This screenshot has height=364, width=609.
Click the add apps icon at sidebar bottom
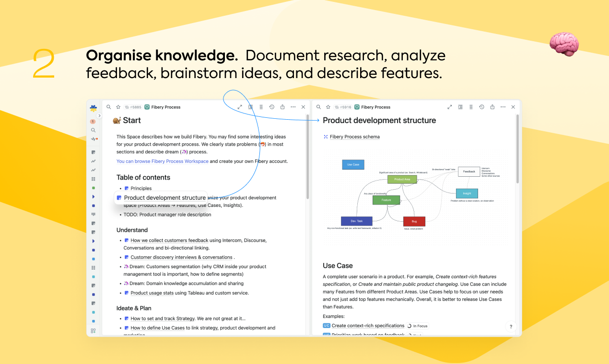[93, 330]
